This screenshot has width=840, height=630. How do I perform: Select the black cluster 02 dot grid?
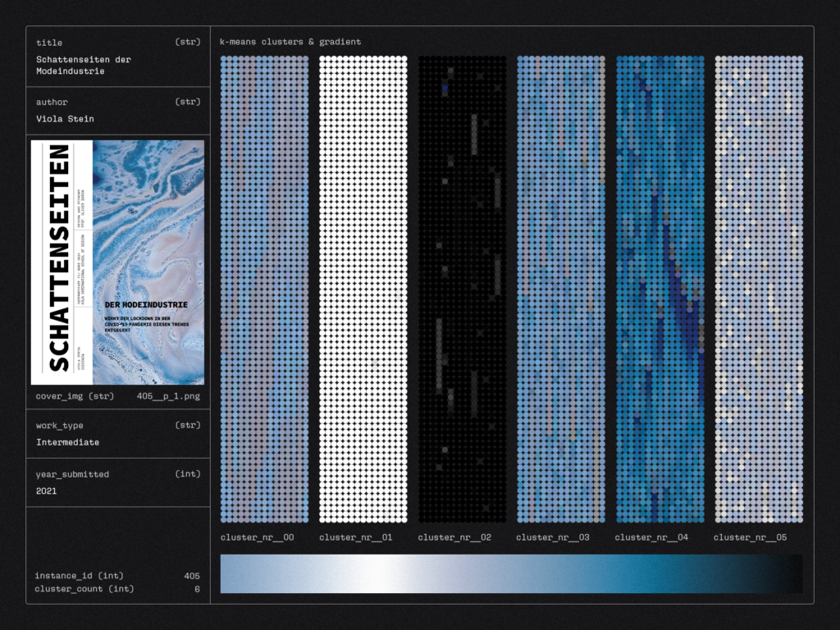pos(462,289)
